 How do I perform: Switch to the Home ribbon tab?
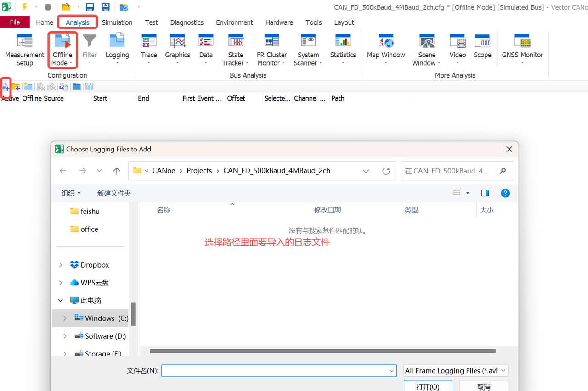(45, 22)
